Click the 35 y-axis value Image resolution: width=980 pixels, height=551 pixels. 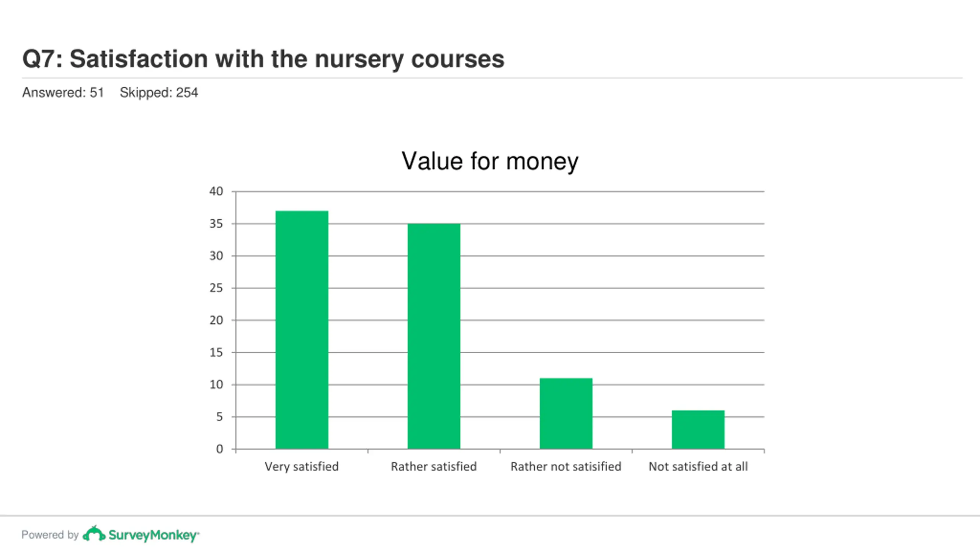pos(216,224)
